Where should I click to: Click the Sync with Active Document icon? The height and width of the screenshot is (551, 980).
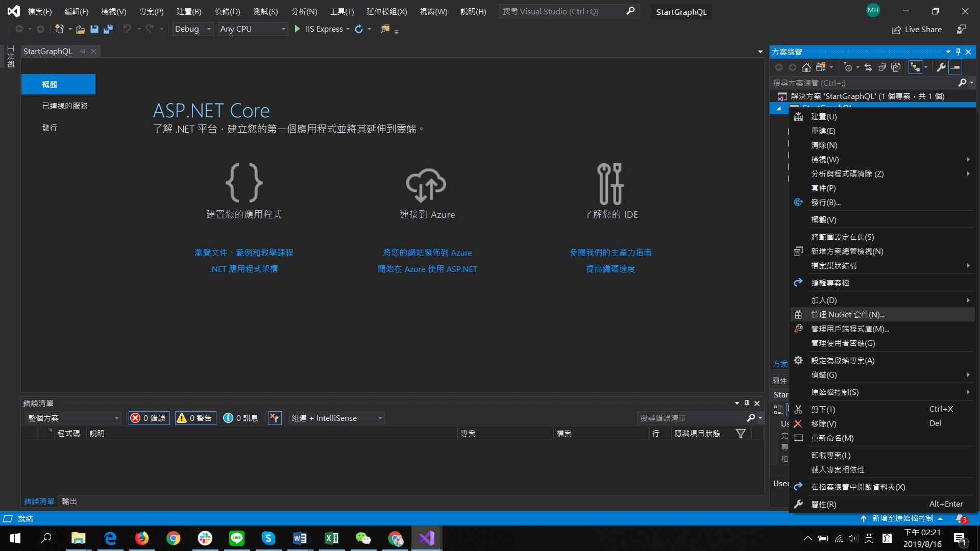point(868,67)
